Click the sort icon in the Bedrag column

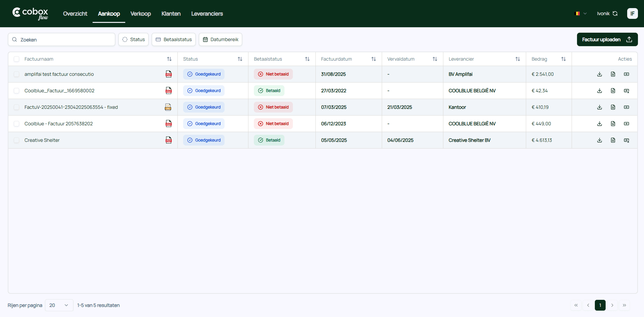point(564,59)
